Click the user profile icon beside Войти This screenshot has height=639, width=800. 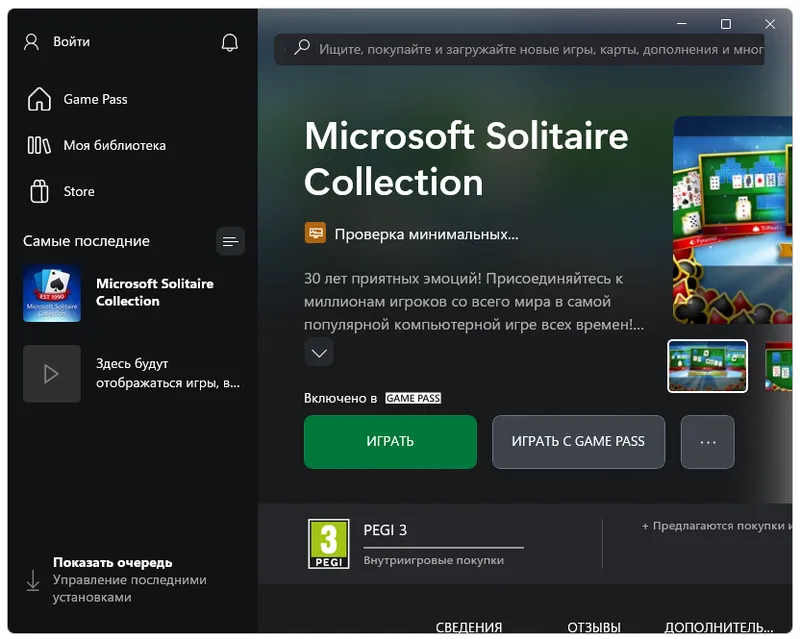click(32, 42)
